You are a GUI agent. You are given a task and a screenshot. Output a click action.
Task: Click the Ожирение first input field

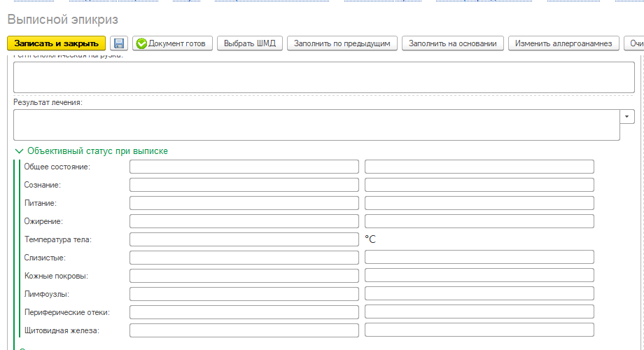point(244,221)
